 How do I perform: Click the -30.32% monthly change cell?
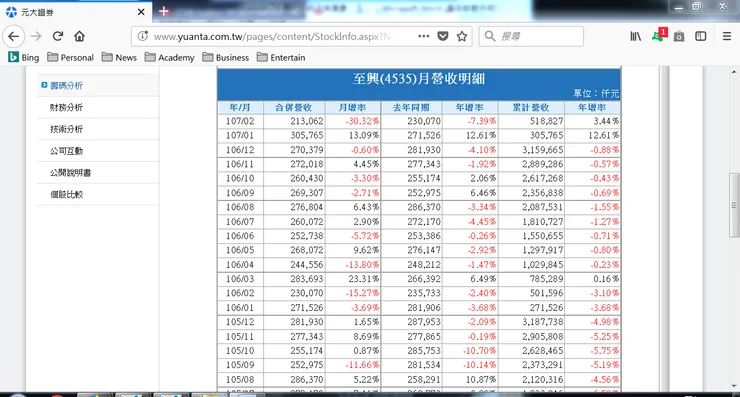(x=362, y=121)
